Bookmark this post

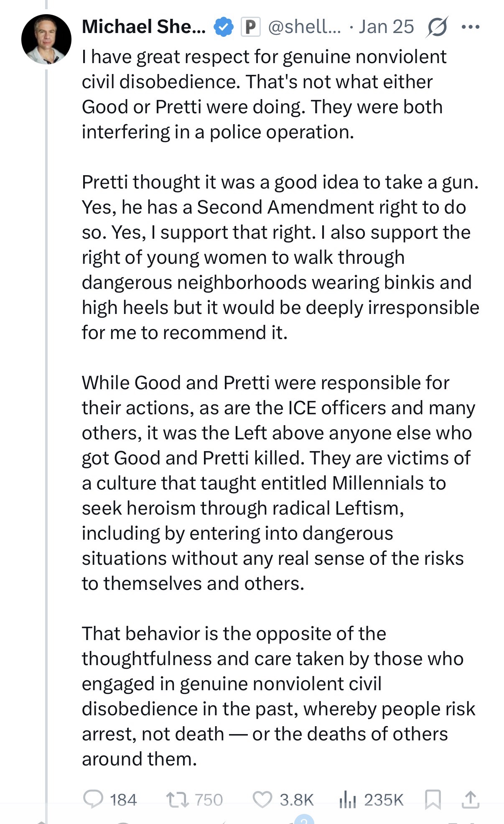433,800
